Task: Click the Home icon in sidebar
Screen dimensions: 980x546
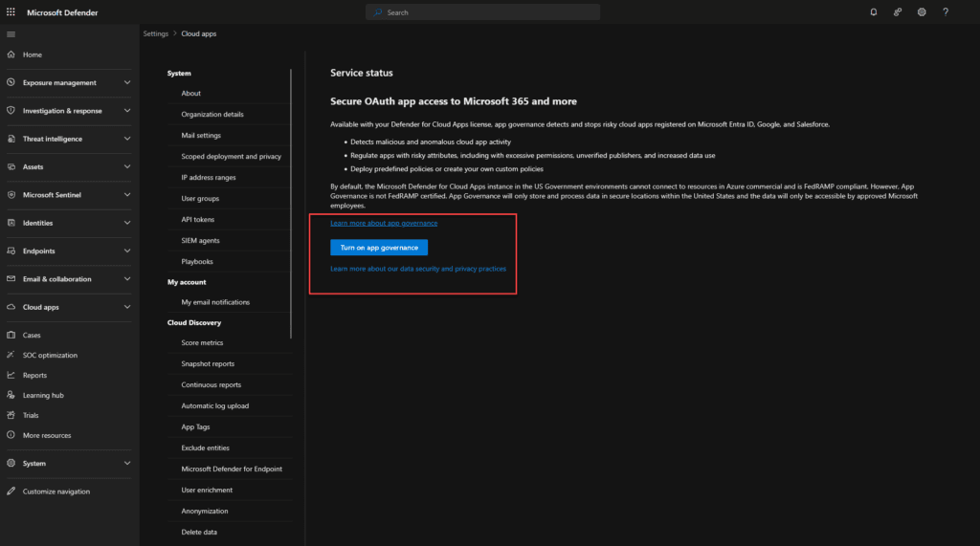Action: tap(11, 55)
